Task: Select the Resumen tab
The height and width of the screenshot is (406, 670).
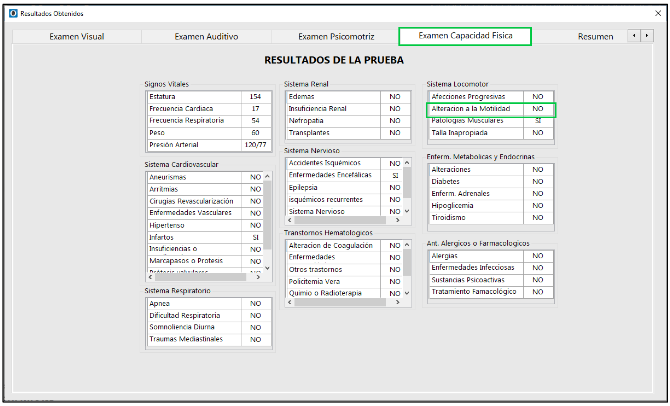Action: (596, 36)
